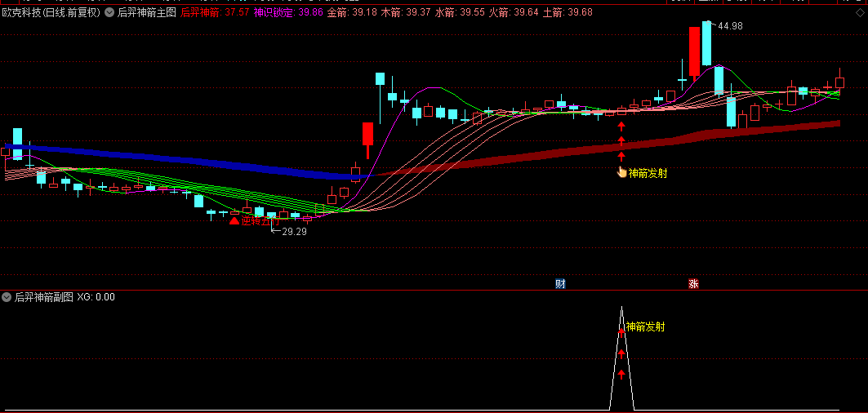The height and width of the screenshot is (413, 868).
Task: Select the 后羿神箭: 37.57 value readout
Action: coord(215,12)
